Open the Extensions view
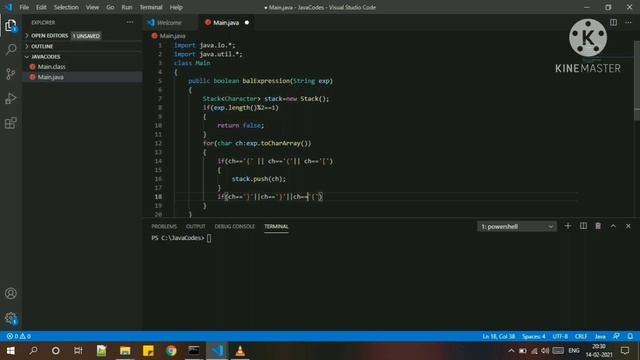Viewport: 640px width, 360px height. coord(11,123)
